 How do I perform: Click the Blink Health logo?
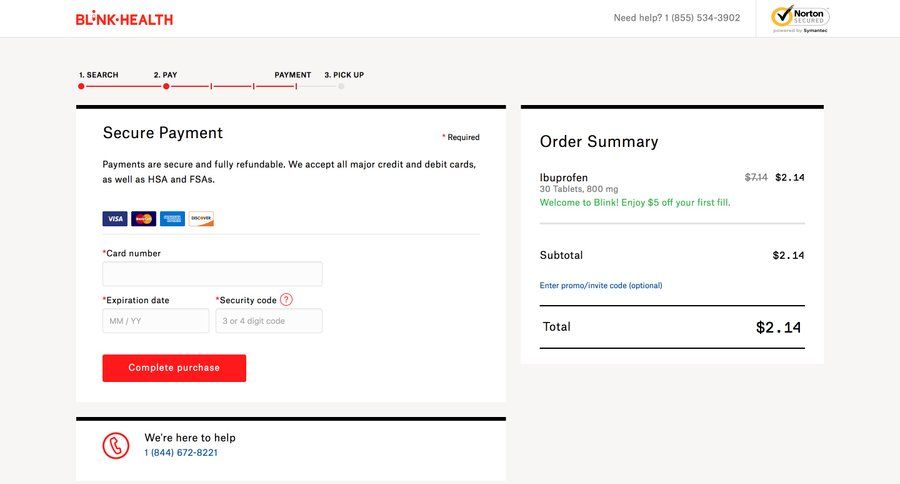[x=124, y=19]
